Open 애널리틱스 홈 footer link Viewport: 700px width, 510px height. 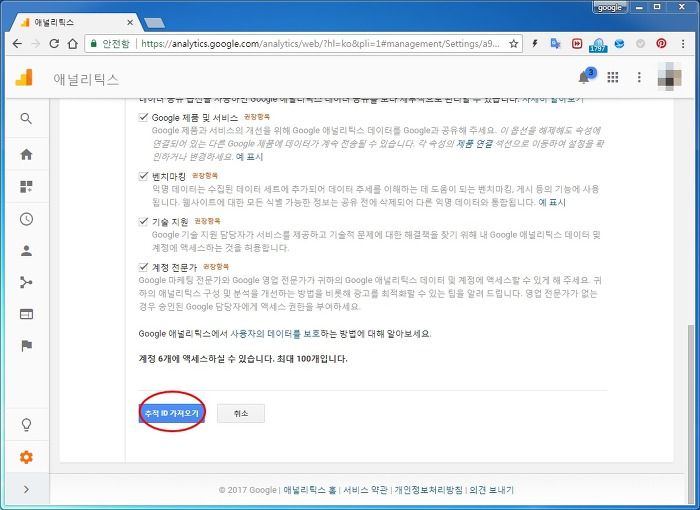point(309,490)
